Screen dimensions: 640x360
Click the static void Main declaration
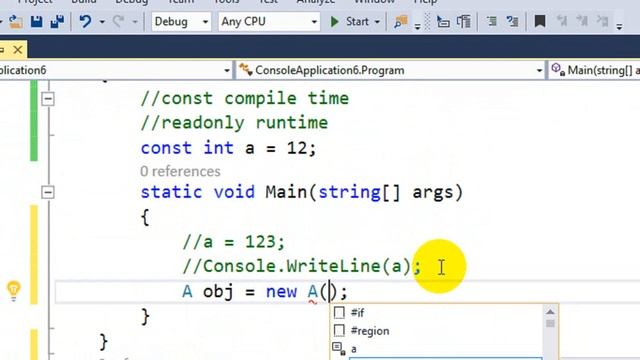(302, 192)
